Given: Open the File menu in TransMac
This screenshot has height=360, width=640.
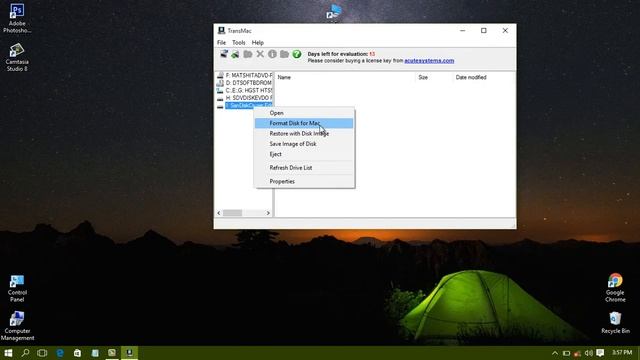Looking at the screenshot, I should [221, 42].
